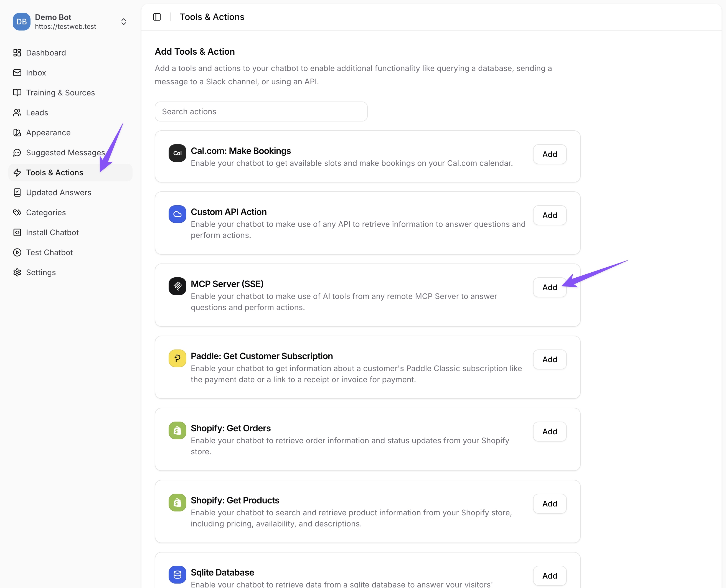Add Shopify Get Products action

[x=549, y=504]
